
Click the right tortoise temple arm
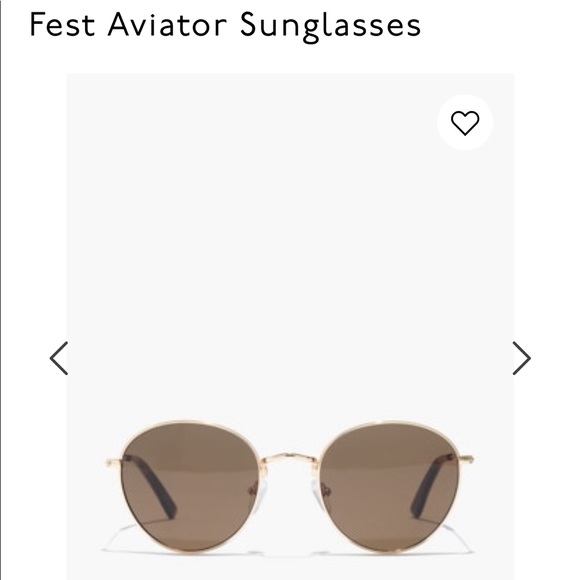point(432,485)
